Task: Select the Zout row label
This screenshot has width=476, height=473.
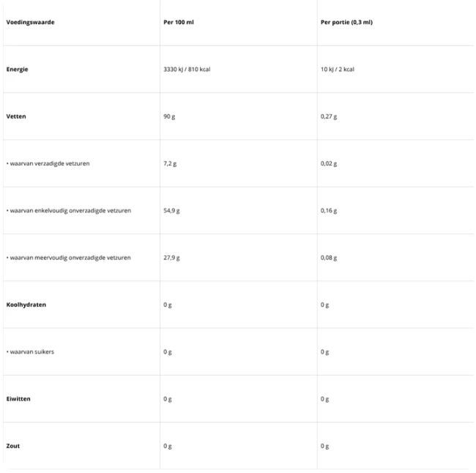Action: pos(14,446)
